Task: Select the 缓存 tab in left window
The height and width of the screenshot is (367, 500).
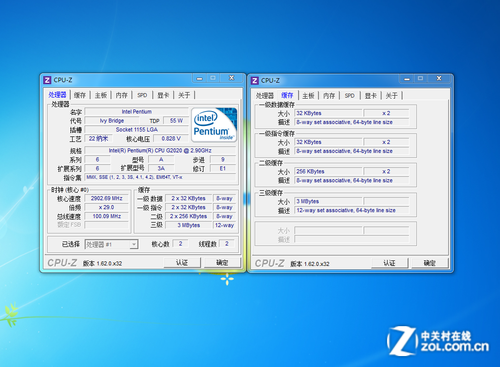Action: (80, 95)
